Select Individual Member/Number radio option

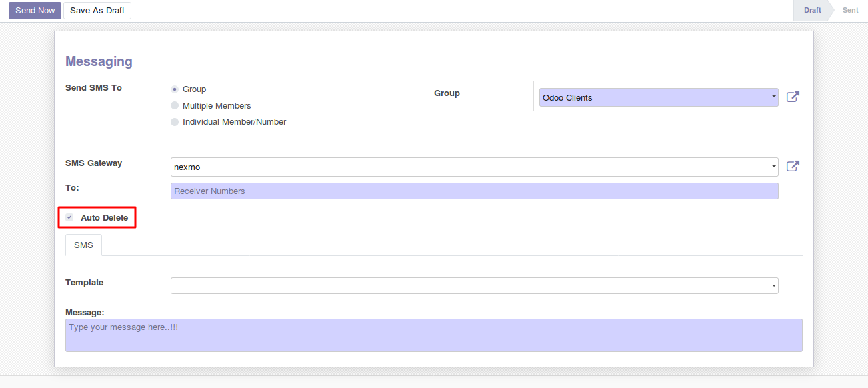pos(175,122)
